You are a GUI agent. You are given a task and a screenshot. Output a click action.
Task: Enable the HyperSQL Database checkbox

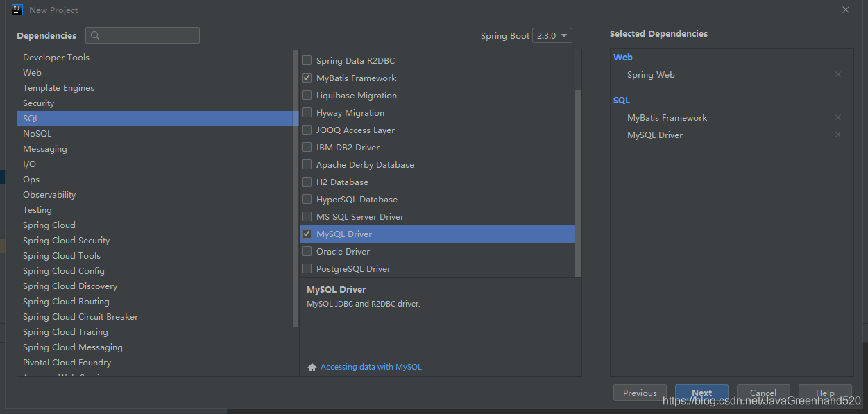pyautogui.click(x=307, y=199)
